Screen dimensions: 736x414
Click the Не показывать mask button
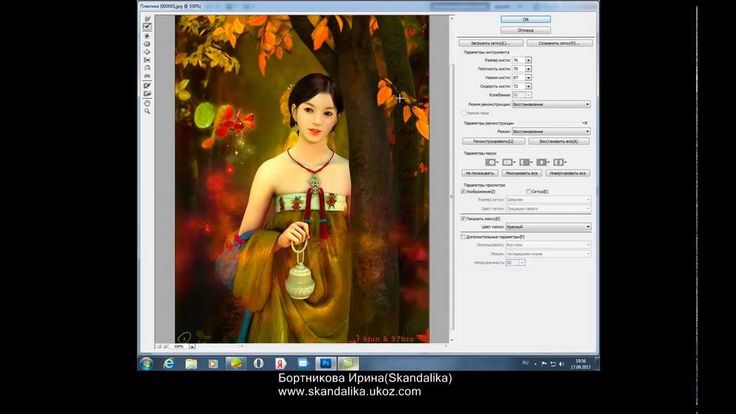click(479, 173)
